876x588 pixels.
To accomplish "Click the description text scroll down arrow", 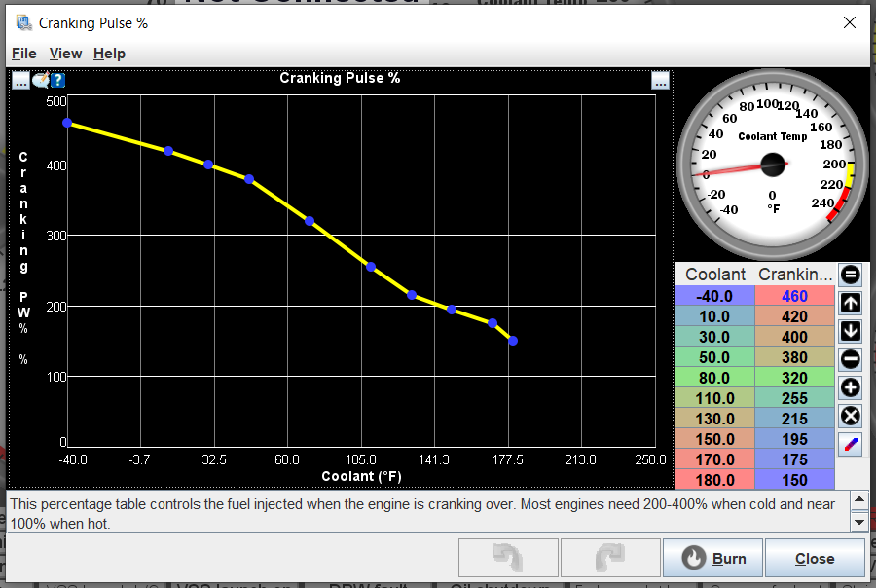I will (x=859, y=522).
